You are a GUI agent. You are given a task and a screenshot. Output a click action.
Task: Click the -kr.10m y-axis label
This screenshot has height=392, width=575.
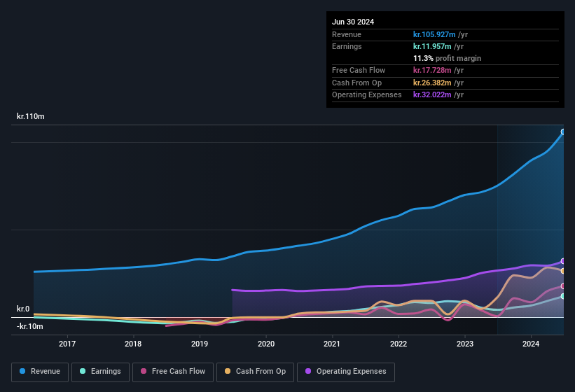point(29,326)
